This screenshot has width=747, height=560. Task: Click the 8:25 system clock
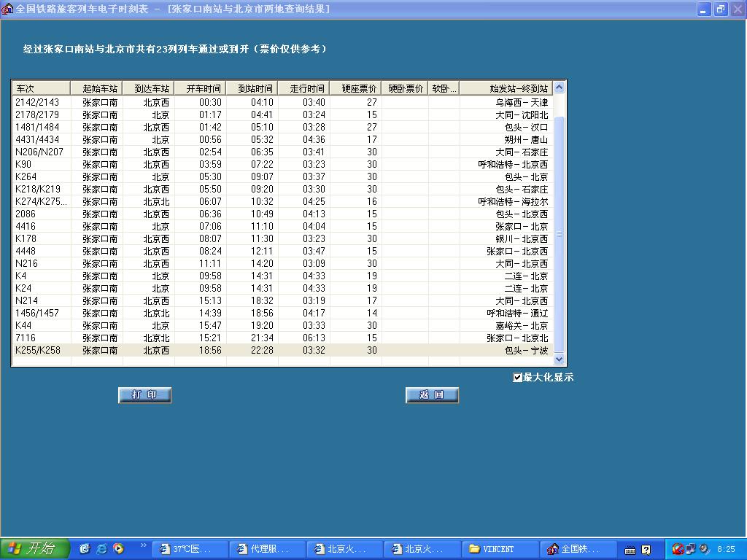726,549
